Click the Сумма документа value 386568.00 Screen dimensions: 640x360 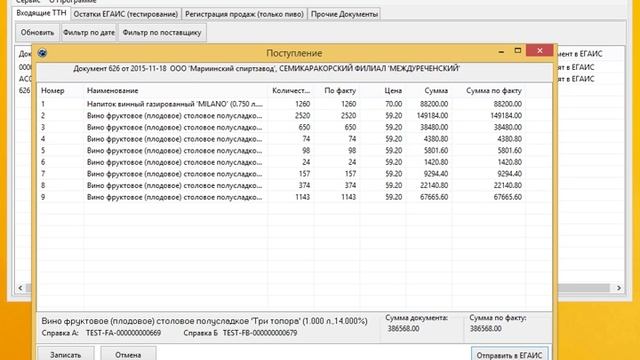tap(403, 329)
